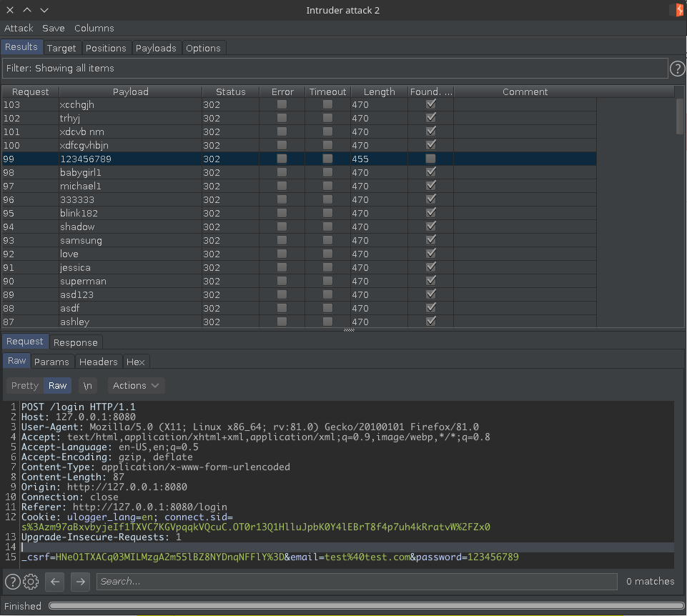This screenshot has height=616, width=687.
Task: Switch to the Options tab
Action: coord(203,48)
